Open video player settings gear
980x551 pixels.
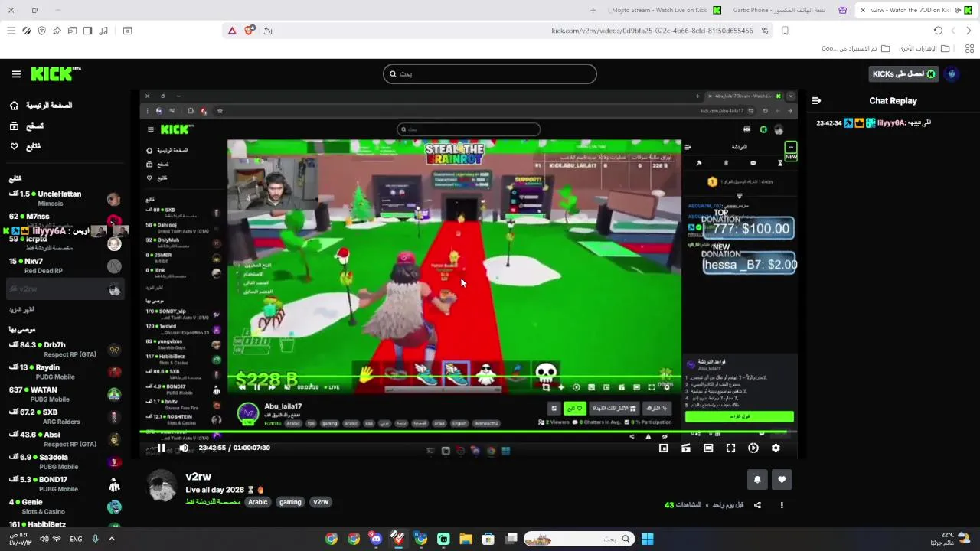pos(776,448)
